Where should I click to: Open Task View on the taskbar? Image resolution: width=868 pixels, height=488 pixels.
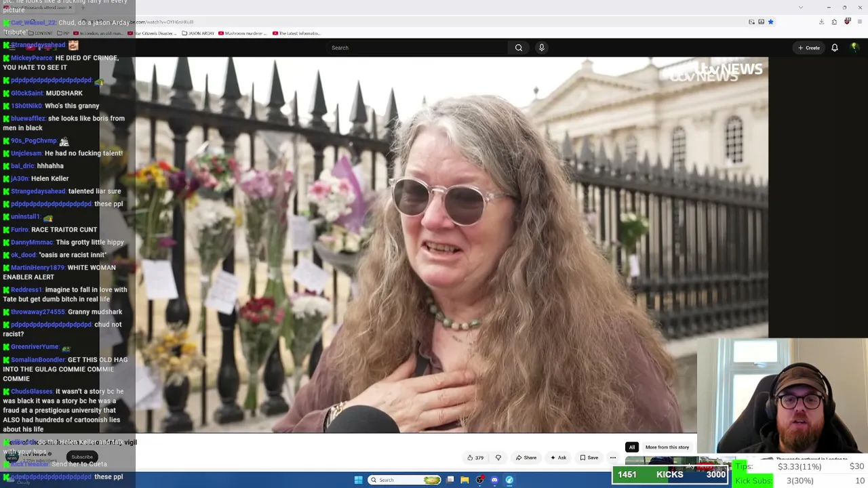[450, 480]
